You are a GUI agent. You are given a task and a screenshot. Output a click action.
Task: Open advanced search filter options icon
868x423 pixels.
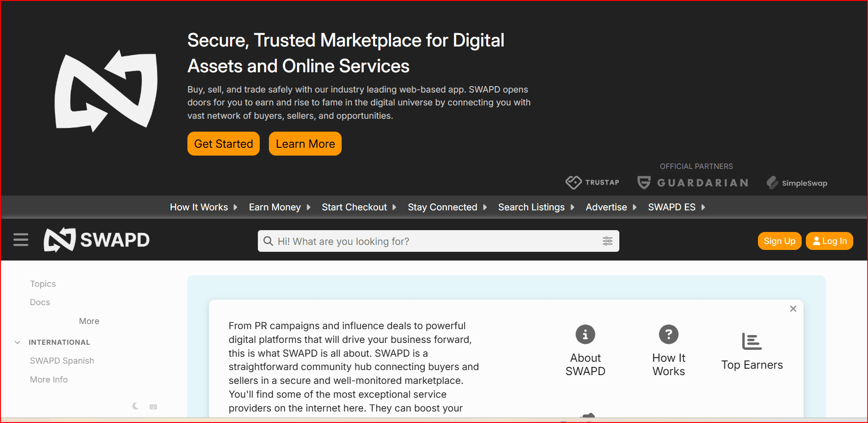click(x=607, y=241)
